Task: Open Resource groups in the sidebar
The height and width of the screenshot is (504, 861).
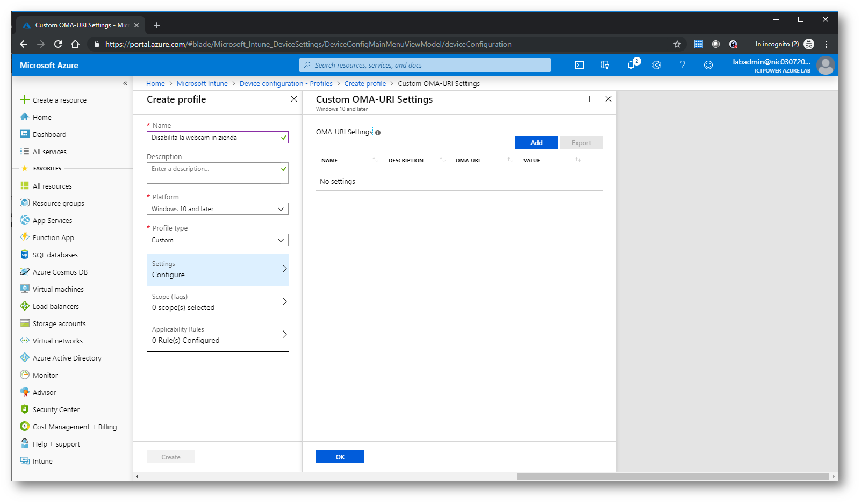Action: click(52, 203)
